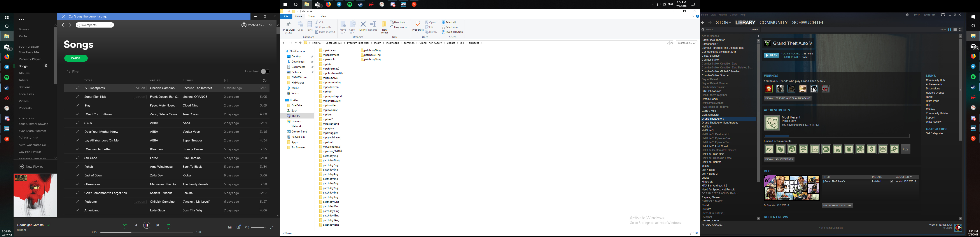Screen dimensions: 980x237
Task: Toggle shuffle in Spotify player bar
Action: point(125,226)
